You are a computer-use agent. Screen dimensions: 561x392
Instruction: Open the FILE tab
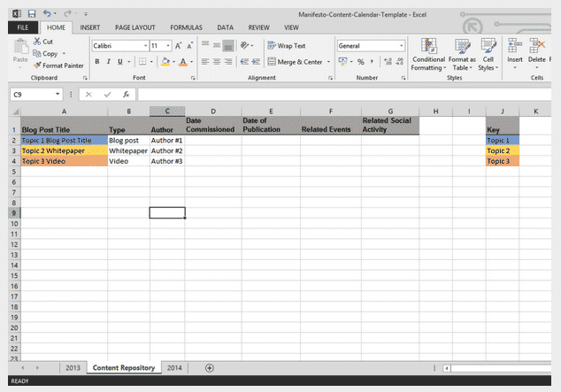(x=23, y=27)
